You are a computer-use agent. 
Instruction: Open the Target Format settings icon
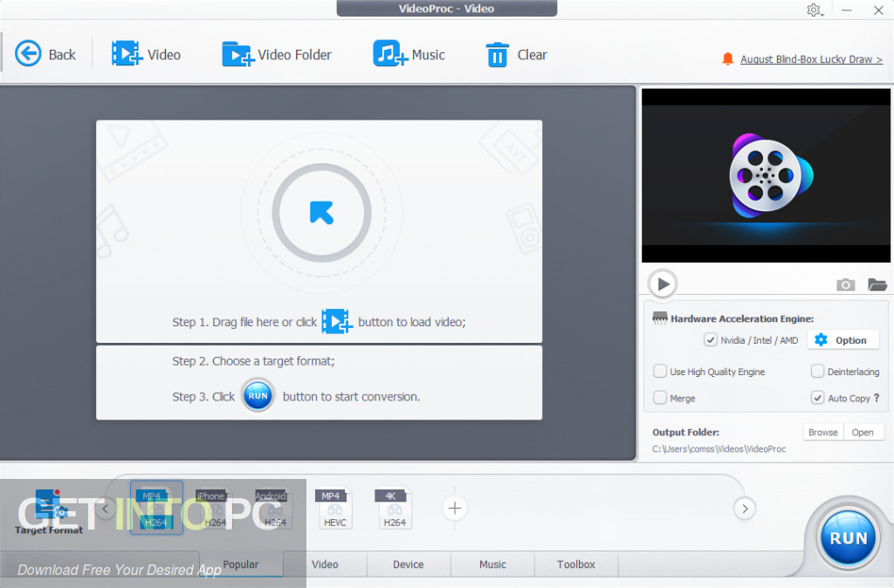coord(50,505)
